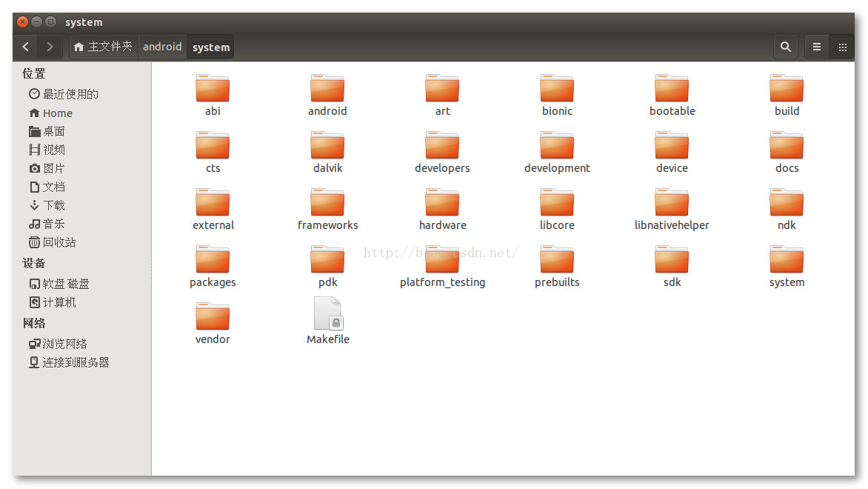Maximize the system window
This screenshot has width=868, height=489.
[50, 21]
